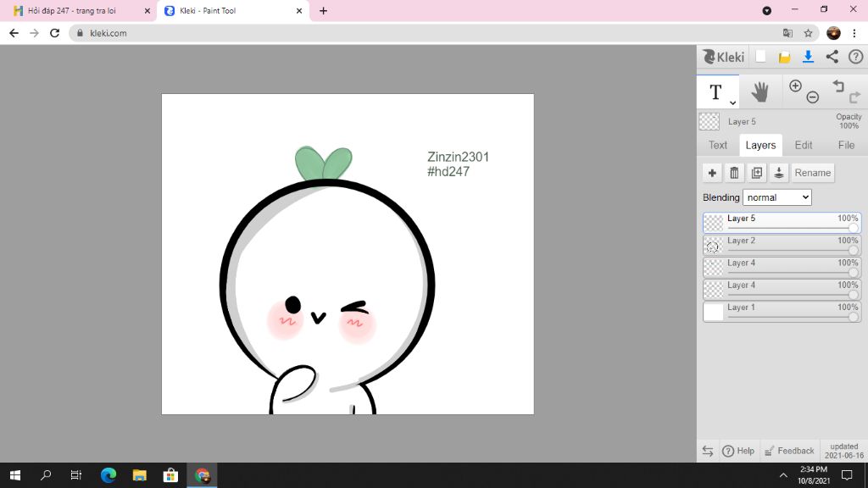The width and height of the screenshot is (868, 488).
Task: Click the current layer preview above the tabs
Action: (x=709, y=121)
